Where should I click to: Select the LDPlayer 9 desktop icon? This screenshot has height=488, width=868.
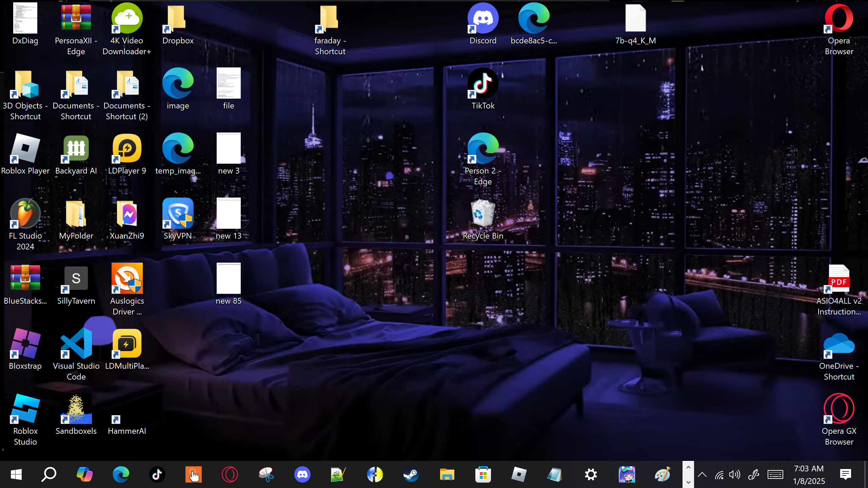pos(127,149)
